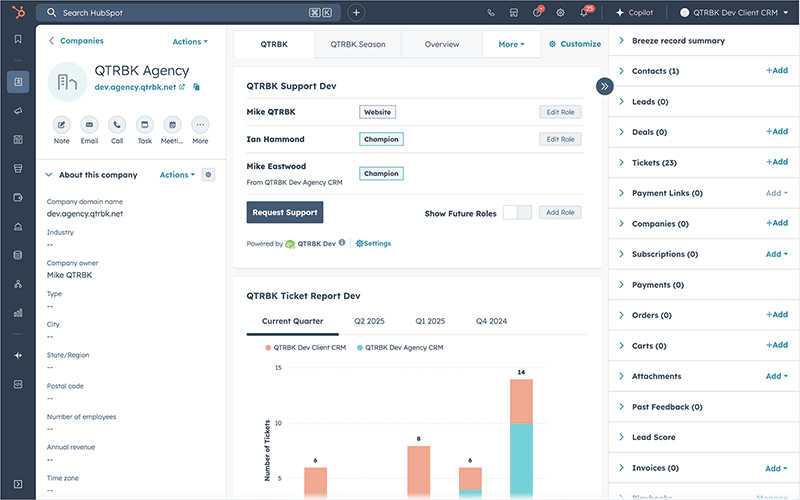
Task: Switch to the QTRBK Season tab
Action: pyautogui.click(x=357, y=44)
